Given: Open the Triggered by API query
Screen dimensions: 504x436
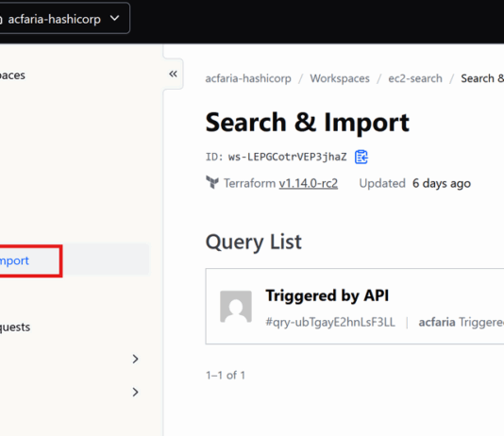Looking at the screenshot, I should point(327,295).
